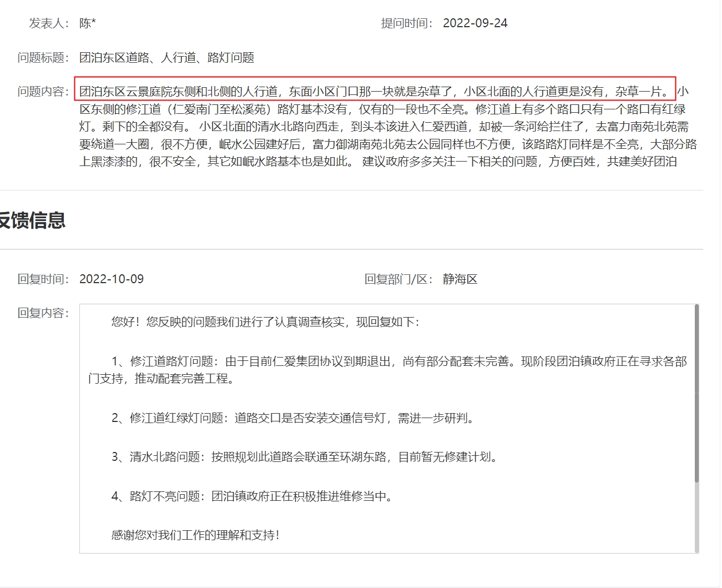The image size is (722, 588).
Task: Click the 问题内容 label
Action: click(43, 92)
